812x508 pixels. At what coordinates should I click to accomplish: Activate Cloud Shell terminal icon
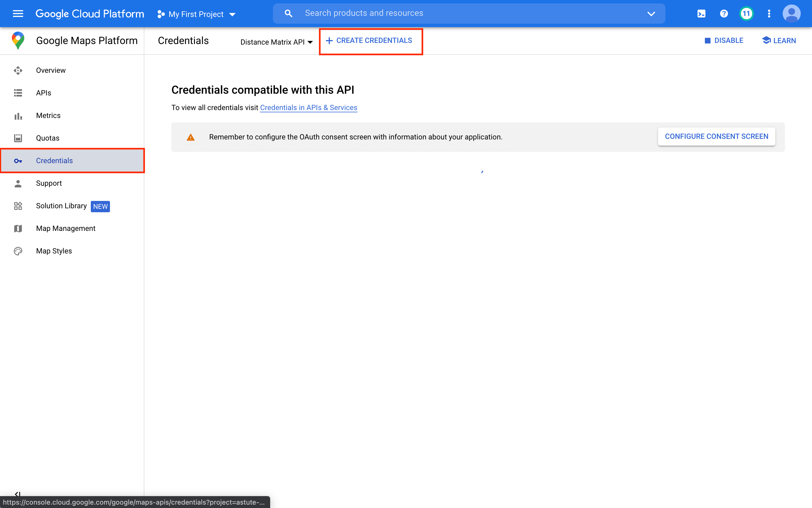[701, 14]
